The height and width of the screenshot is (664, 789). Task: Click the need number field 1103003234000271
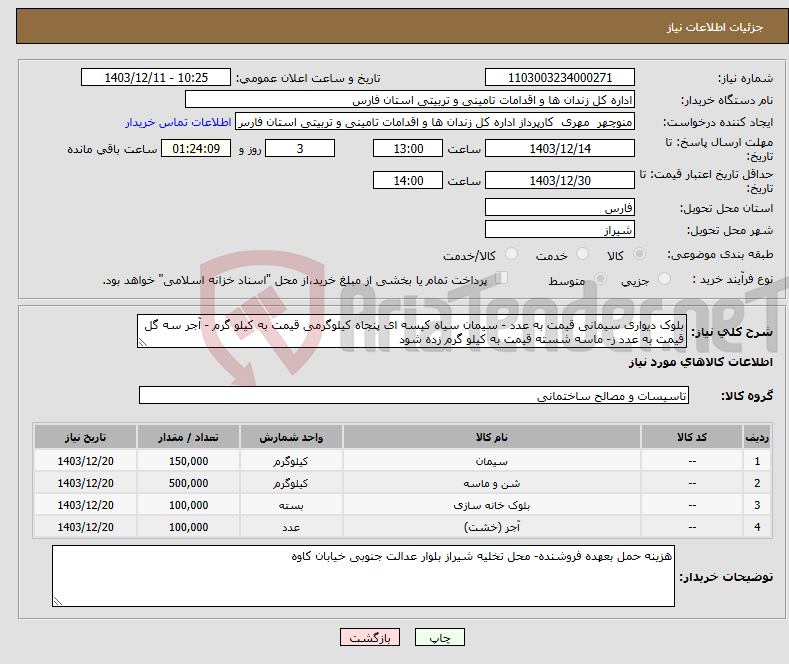tap(560, 77)
